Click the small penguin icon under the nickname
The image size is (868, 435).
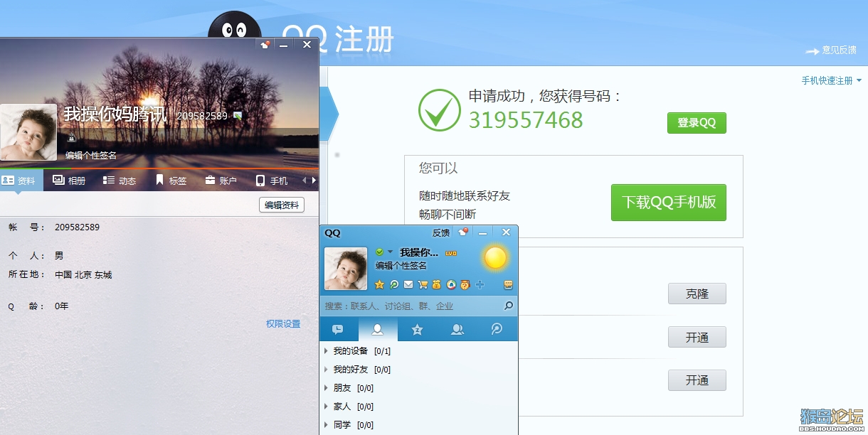coord(70,139)
